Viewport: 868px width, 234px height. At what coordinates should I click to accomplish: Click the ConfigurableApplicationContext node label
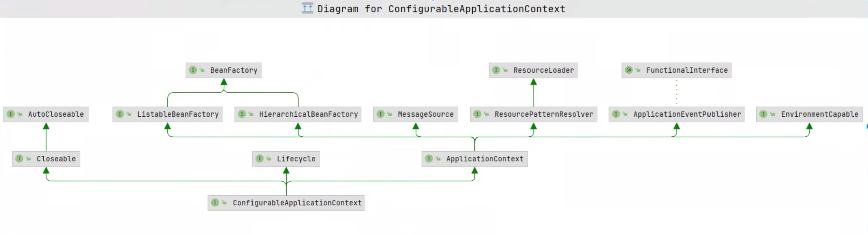pos(297,203)
